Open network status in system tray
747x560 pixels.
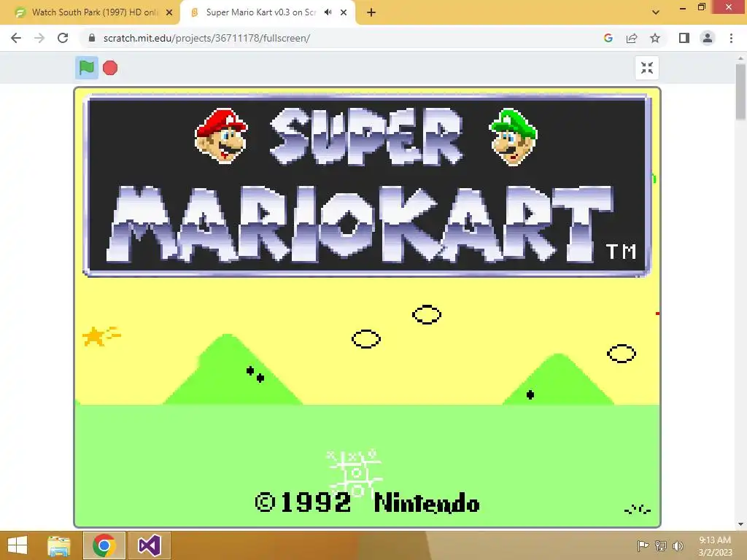[x=660, y=545]
